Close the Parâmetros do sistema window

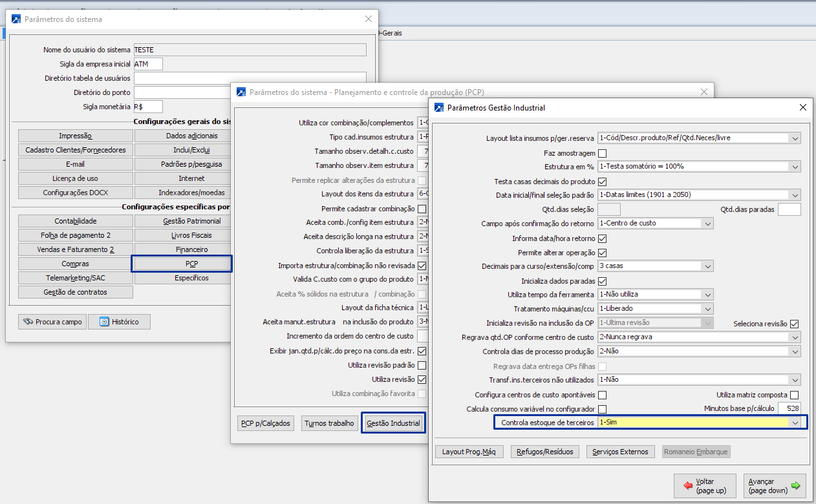coord(369,19)
